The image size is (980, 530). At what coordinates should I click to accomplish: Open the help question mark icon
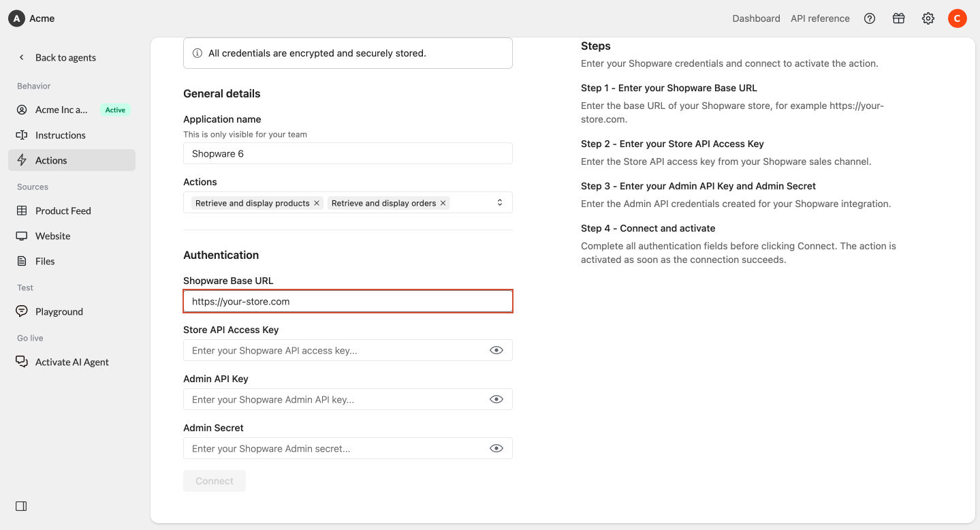point(870,18)
